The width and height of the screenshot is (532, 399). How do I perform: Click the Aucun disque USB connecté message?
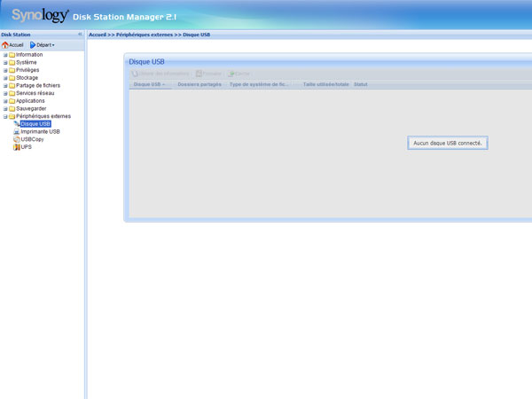pyautogui.click(x=448, y=143)
